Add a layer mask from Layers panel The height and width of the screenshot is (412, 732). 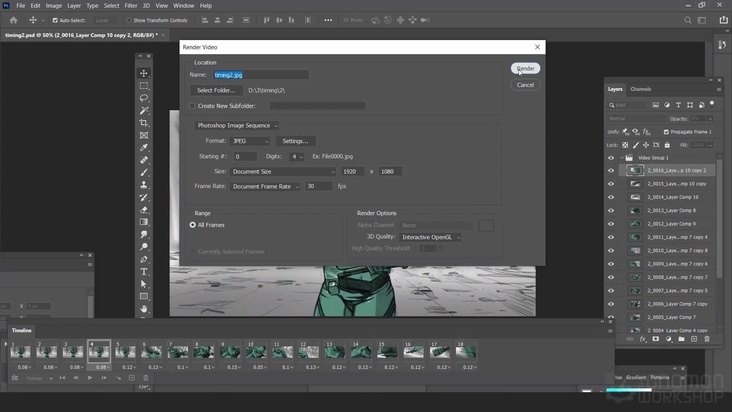655,339
